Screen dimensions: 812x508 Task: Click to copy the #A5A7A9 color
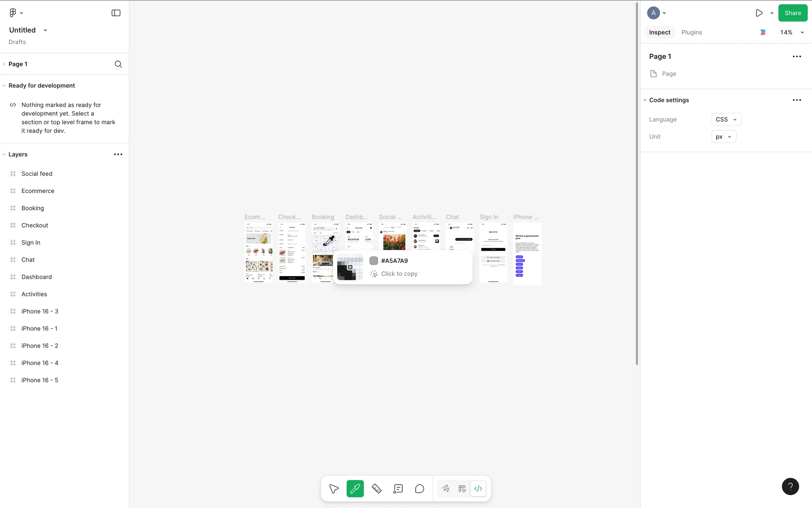[x=399, y=274]
